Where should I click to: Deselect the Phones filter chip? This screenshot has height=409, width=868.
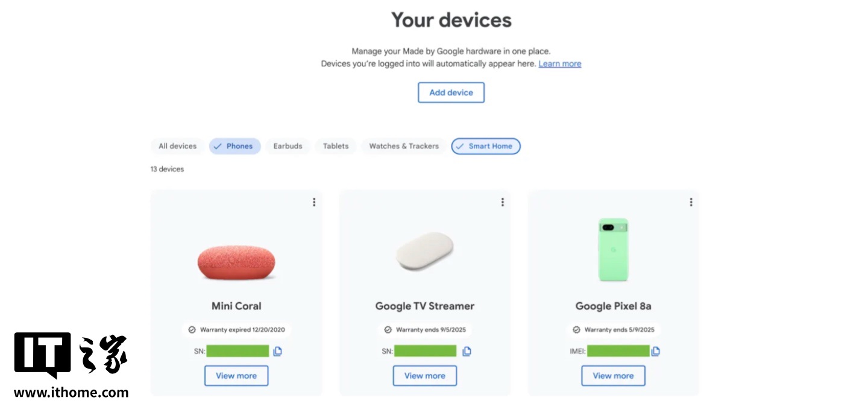pos(234,146)
